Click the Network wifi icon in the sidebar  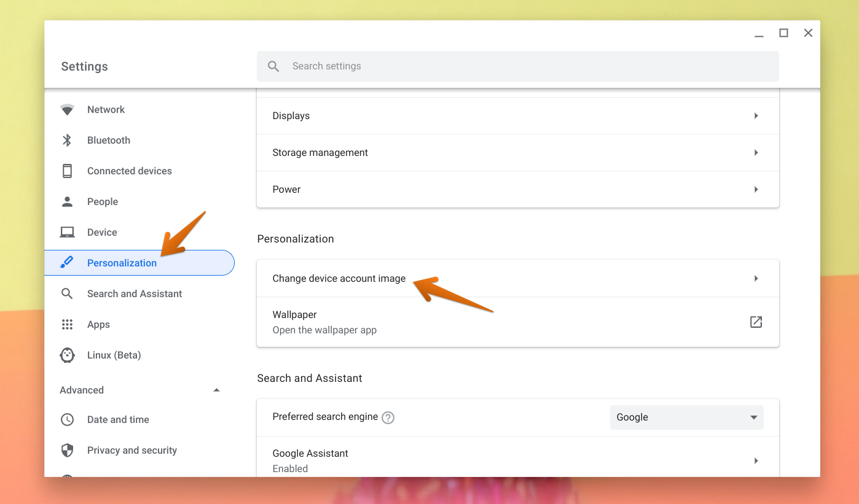pos(67,110)
